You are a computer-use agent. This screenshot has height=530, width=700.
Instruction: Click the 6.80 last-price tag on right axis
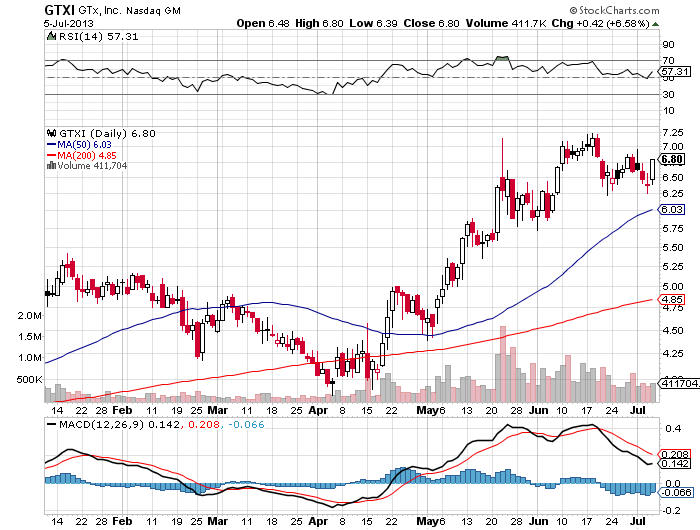coord(672,159)
